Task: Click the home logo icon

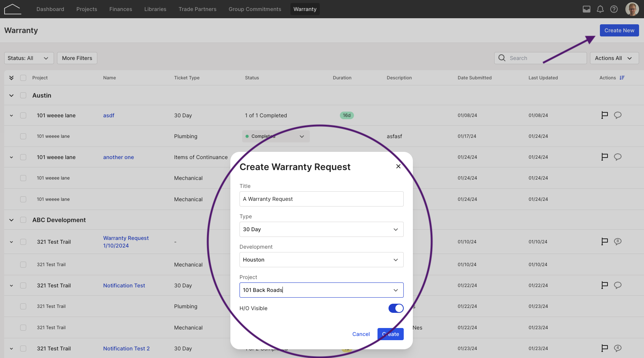Action: click(13, 9)
